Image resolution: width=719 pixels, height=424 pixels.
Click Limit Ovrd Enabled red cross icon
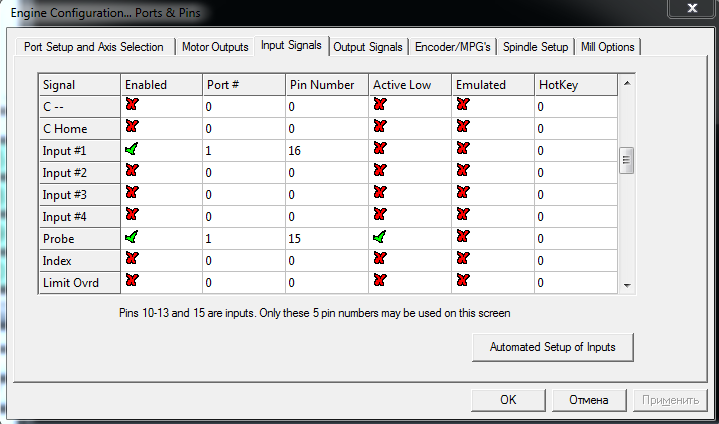(x=131, y=282)
